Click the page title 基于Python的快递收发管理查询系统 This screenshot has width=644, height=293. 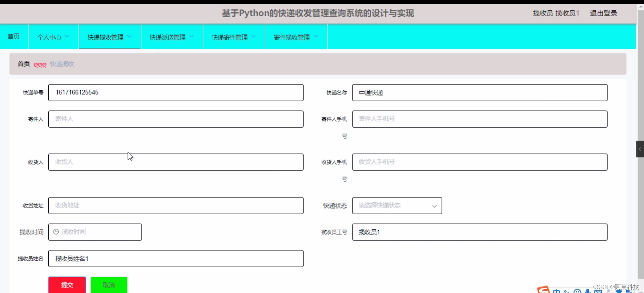[318, 13]
